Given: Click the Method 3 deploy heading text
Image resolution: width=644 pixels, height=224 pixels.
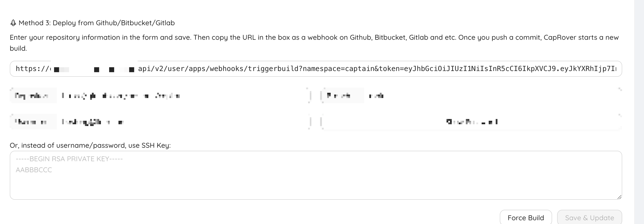Looking at the screenshot, I should [x=96, y=23].
